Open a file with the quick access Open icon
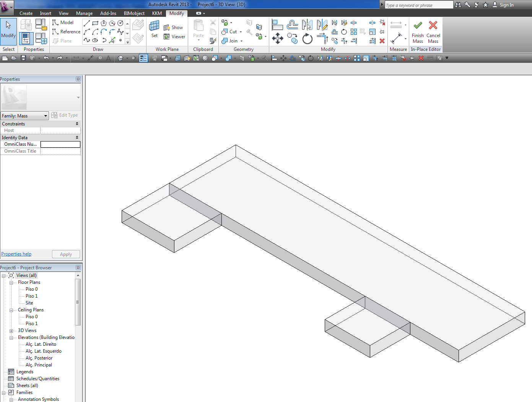Viewport: 532px width, 402px height. (14, 58)
